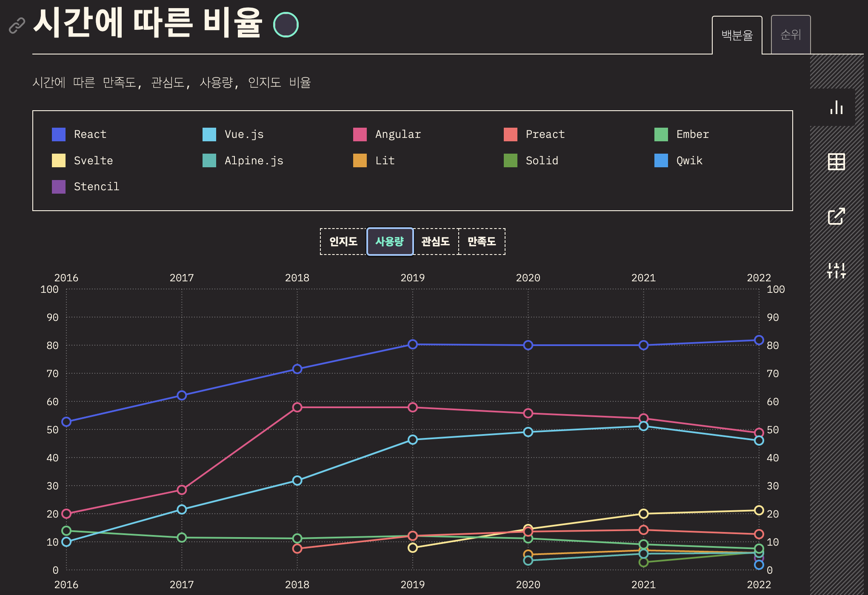
Task: Select the 사용량 metric option
Action: pos(390,242)
